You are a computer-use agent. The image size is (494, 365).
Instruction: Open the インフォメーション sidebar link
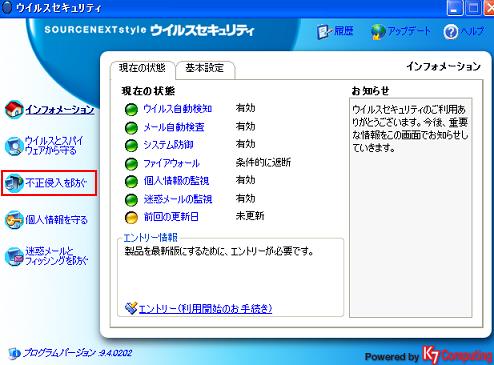tap(60, 110)
